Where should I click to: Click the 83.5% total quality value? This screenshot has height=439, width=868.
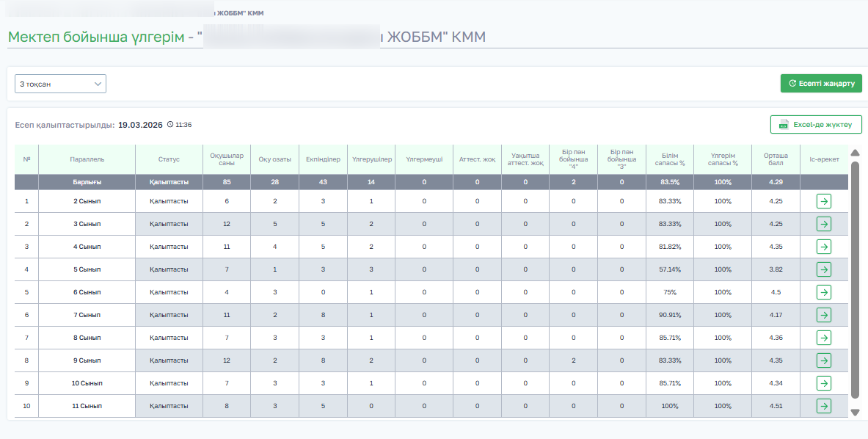click(x=670, y=182)
